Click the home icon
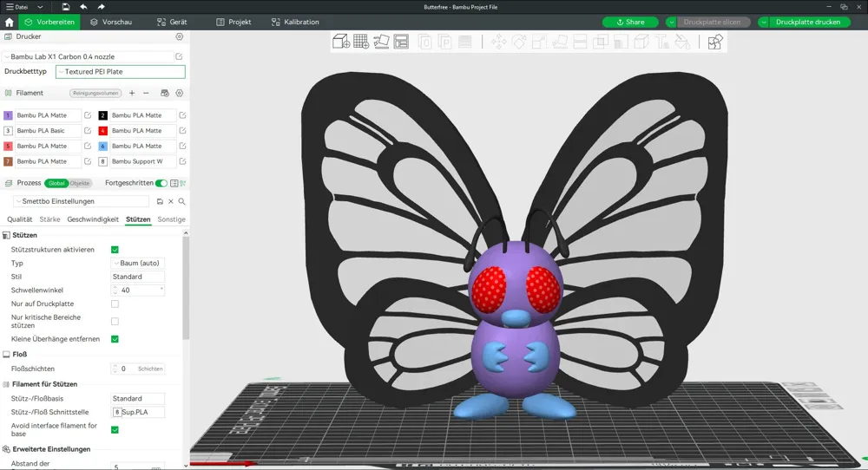The width and height of the screenshot is (868, 470). [9, 23]
